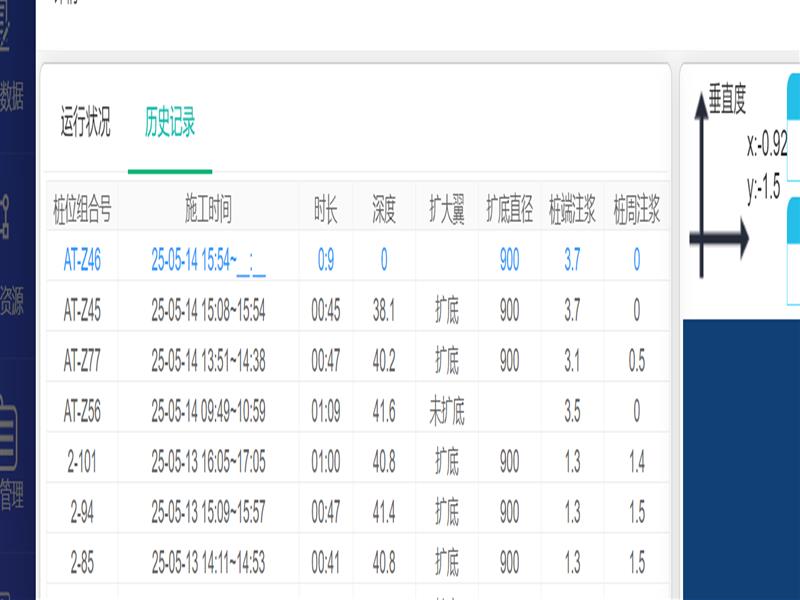Viewport: 800px width, 600px height.
Task: Click the 时长 column header
Action: click(326, 210)
